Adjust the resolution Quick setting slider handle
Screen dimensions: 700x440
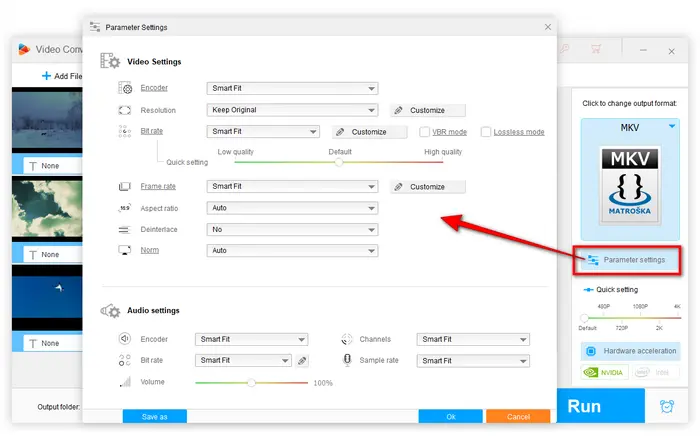click(x=584, y=318)
